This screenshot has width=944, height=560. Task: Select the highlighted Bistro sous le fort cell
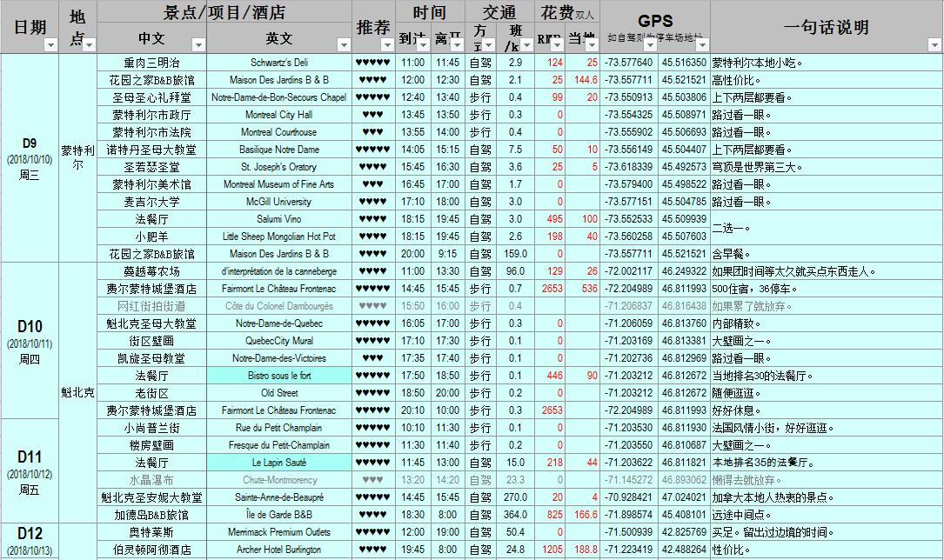click(x=279, y=376)
